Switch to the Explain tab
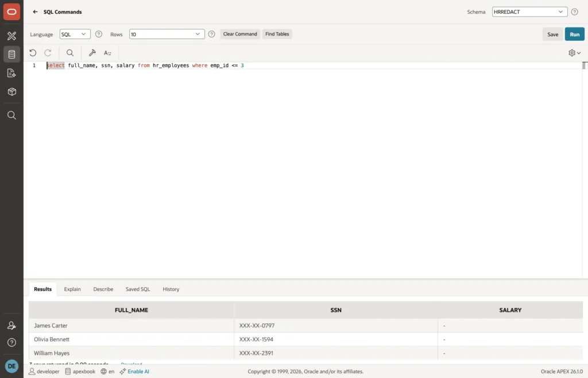588x378 pixels. (72, 289)
